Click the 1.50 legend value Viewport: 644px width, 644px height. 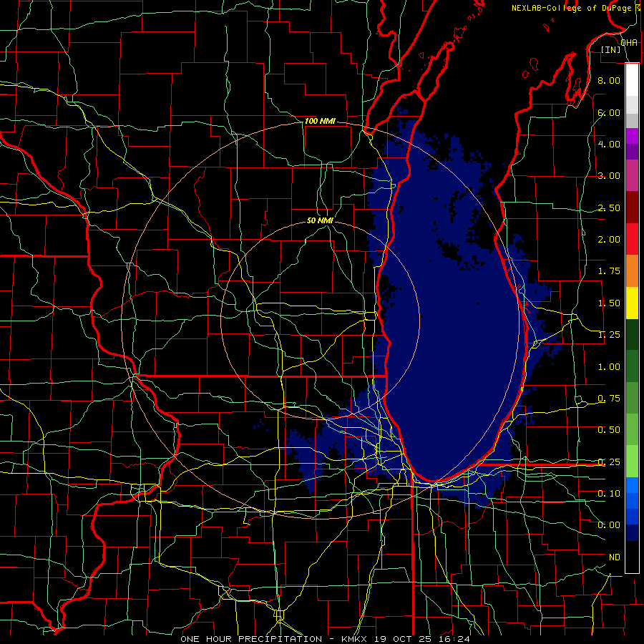pos(609,303)
